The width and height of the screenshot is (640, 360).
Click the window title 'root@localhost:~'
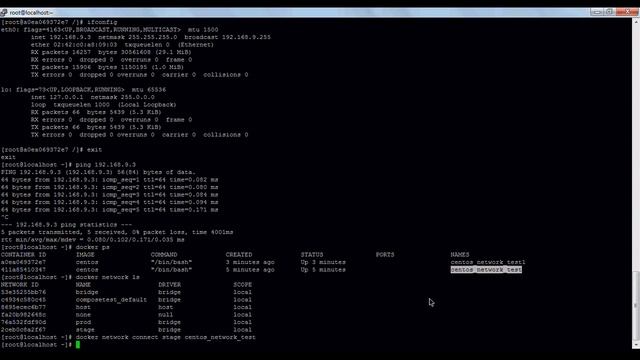coord(31,13)
